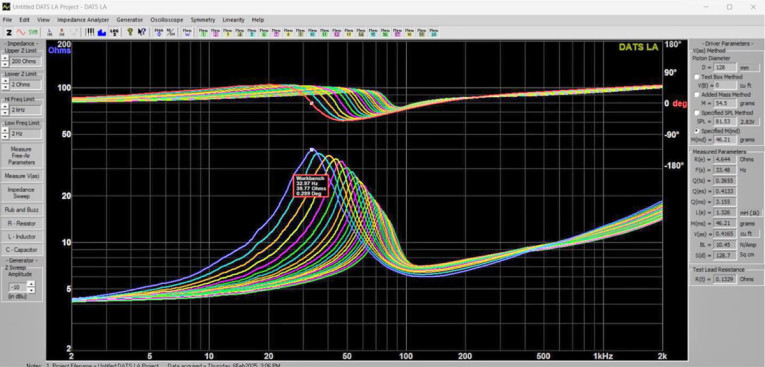Image resolution: width=765 pixels, height=367 pixels.
Task: Click the C - Capacitor button
Action: tap(21, 250)
